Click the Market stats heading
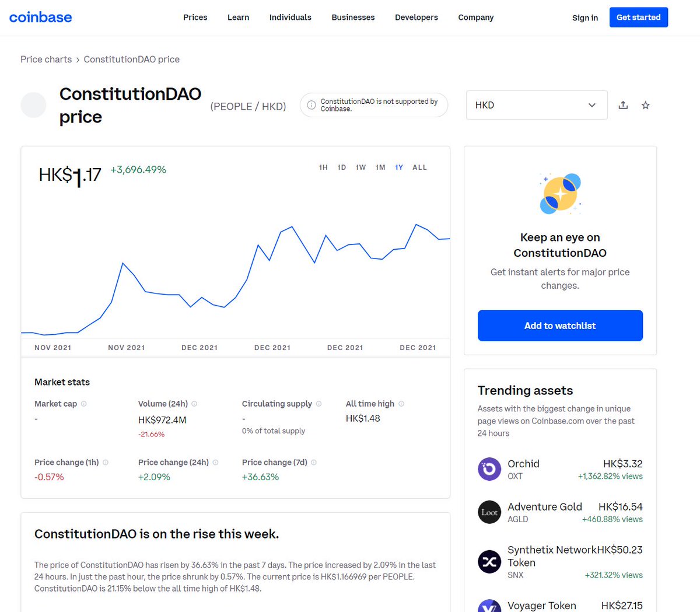Viewport: 700px width, 612px height. point(62,382)
